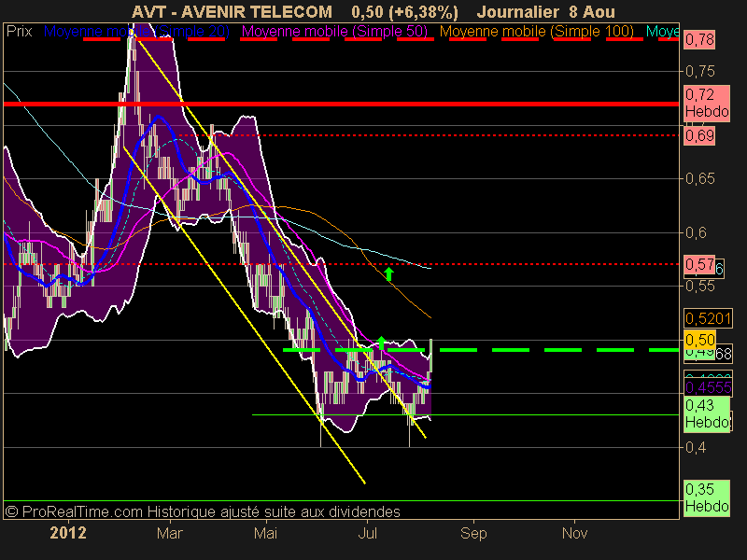Viewport: 747px width, 560px height.
Task: Click the 'Prix' legend label
Action: pyautogui.click(x=19, y=32)
